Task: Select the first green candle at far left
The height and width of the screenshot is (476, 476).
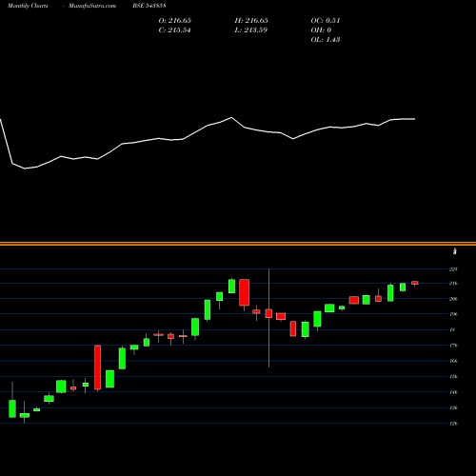Action: (x=12, y=408)
